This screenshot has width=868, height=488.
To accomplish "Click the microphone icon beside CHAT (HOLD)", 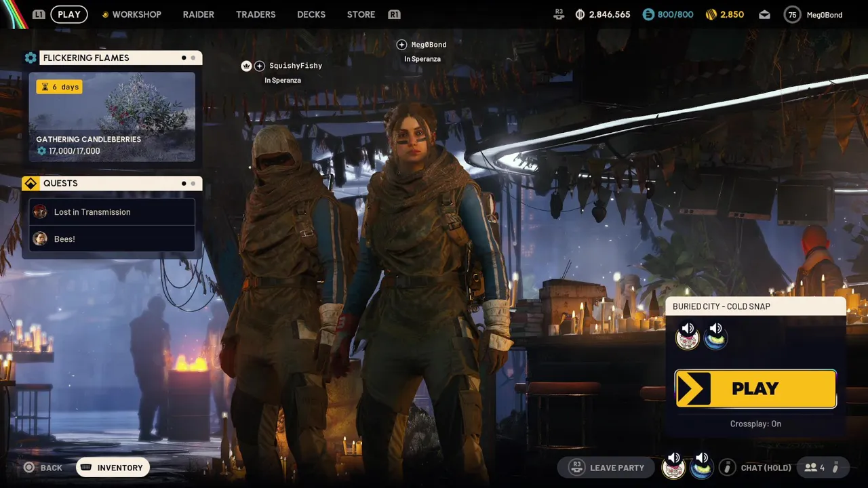I will click(x=727, y=468).
